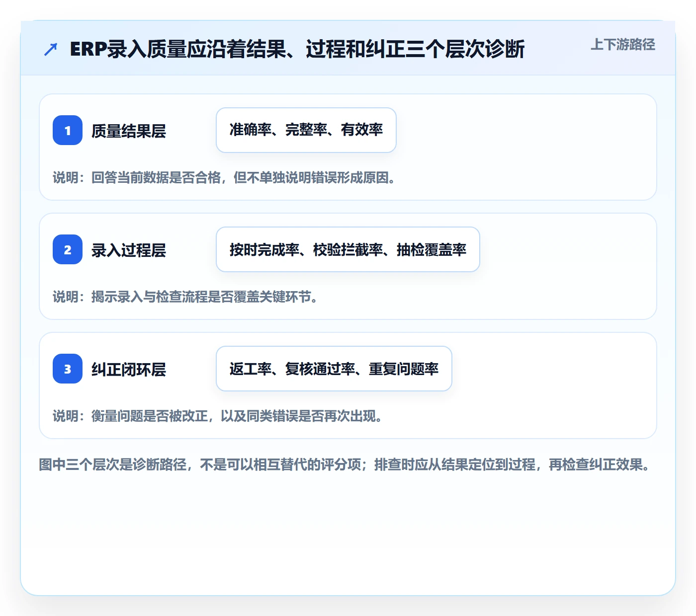Click the 按时完成率、校验拦截率、抽检覆盖率 metrics chip
Viewport: 696px width, 616px height.
coord(348,249)
